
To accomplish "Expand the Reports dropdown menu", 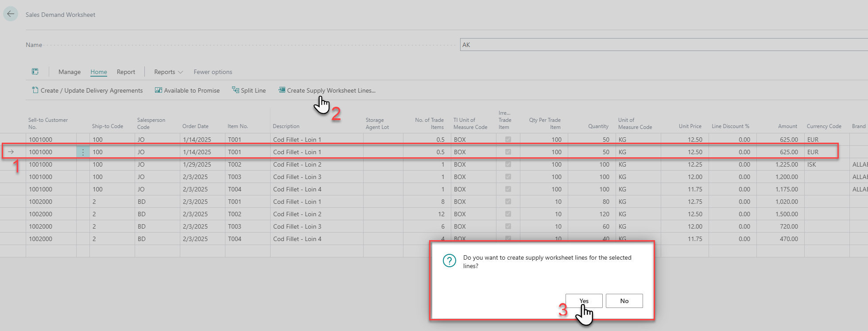I will [x=168, y=72].
